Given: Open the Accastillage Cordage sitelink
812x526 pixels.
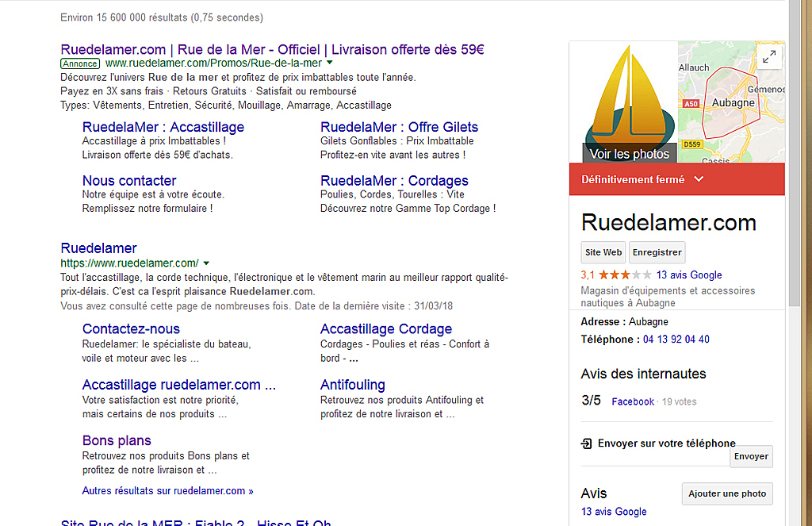Looking at the screenshot, I should tap(386, 329).
